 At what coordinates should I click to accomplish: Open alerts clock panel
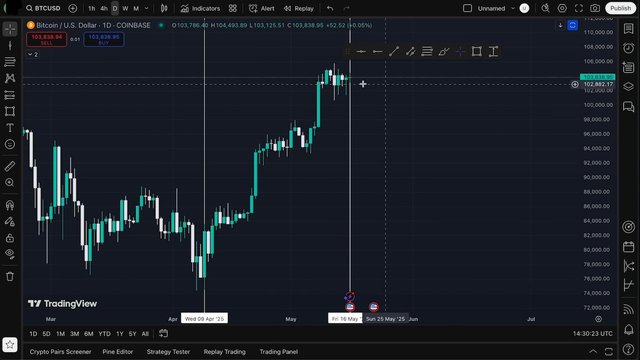point(629,48)
